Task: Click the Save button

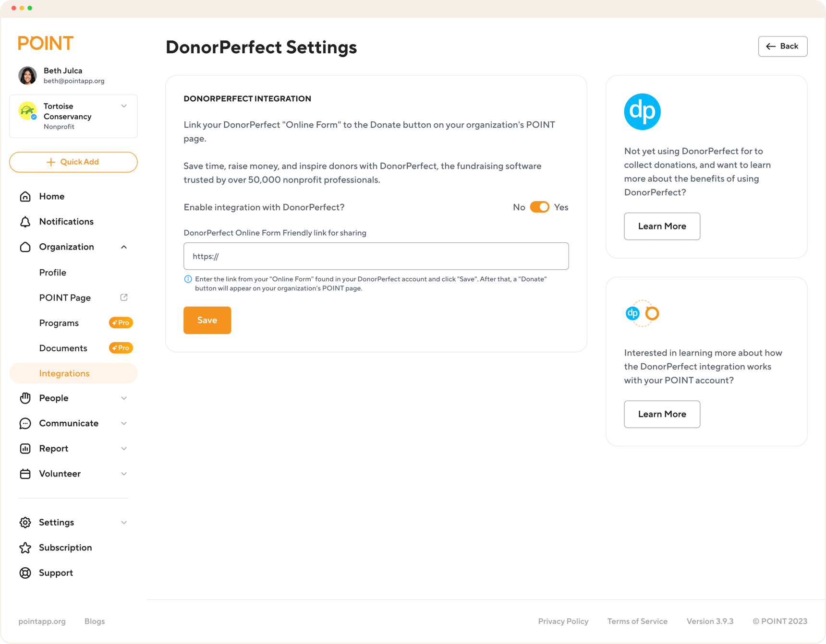Action: coord(207,320)
